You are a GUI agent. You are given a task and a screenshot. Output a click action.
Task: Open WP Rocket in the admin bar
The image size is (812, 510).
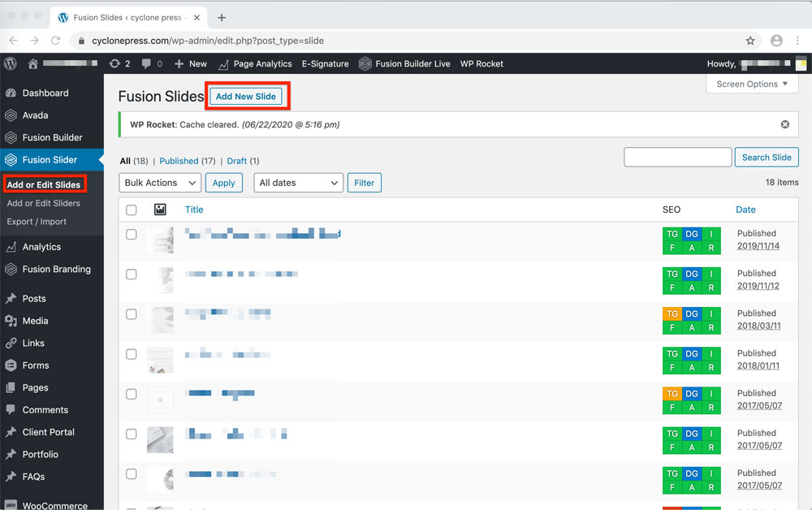[482, 63]
